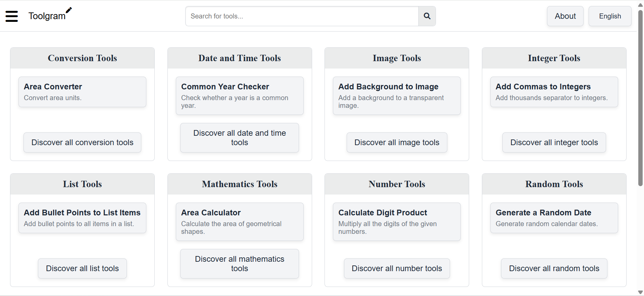Open Common Year Checker tool
The image size is (644, 296).
tap(240, 96)
